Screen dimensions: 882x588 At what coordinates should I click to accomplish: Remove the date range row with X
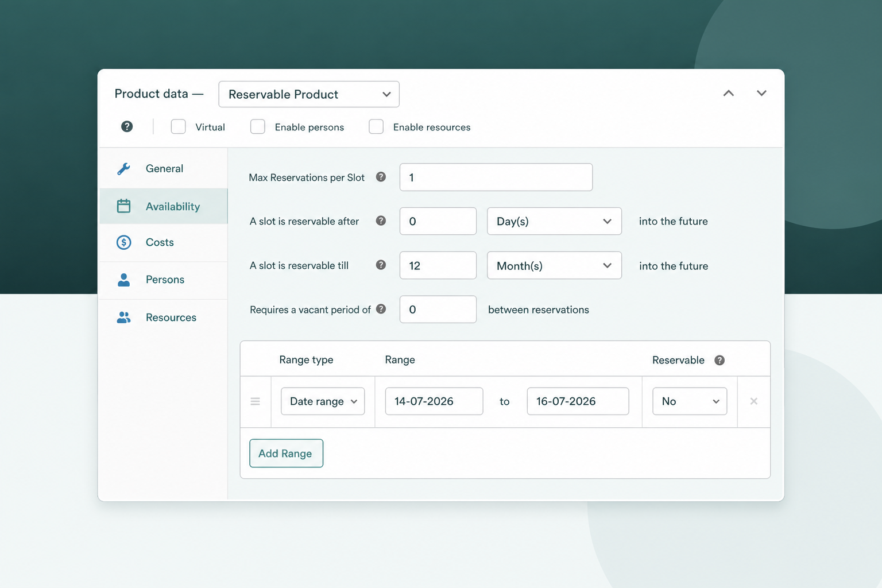(x=754, y=401)
